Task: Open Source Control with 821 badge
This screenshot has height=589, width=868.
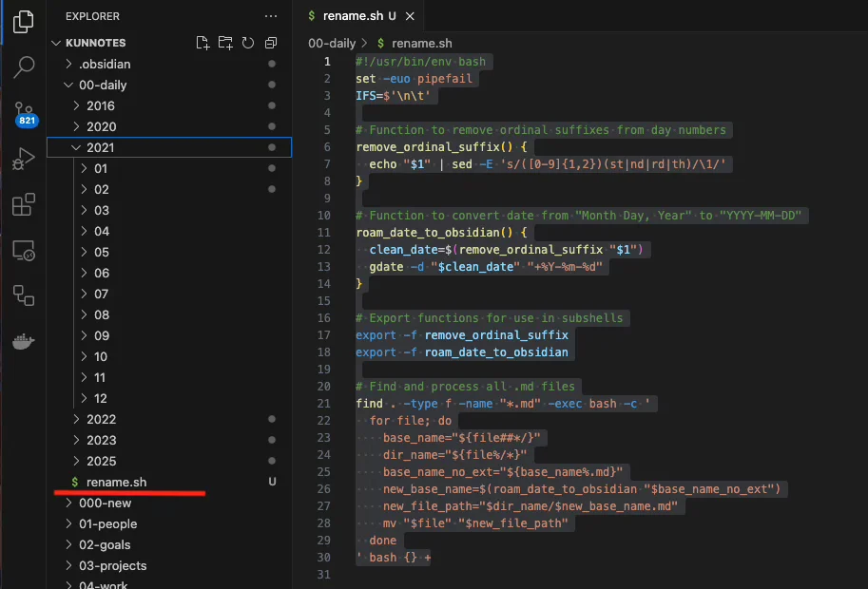Action: pyautogui.click(x=24, y=114)
